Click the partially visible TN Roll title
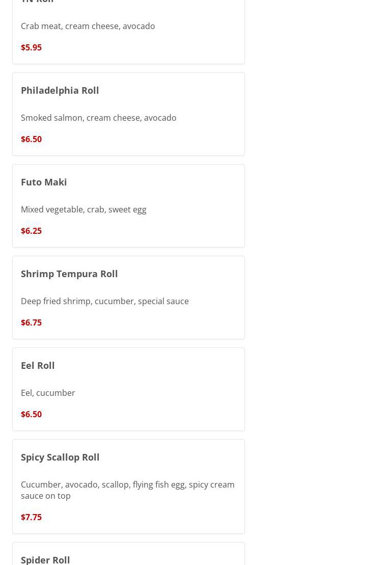 pos(37,2)
